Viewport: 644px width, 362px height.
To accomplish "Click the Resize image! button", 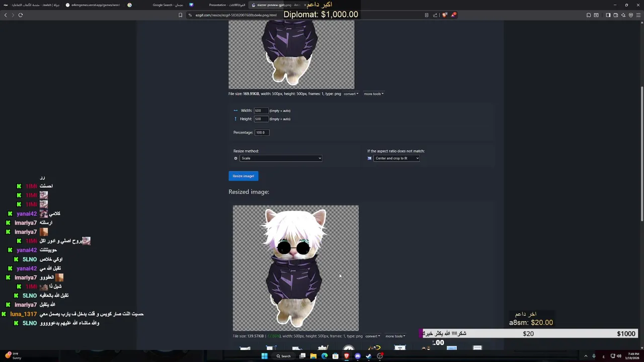I will coord(243,176).
